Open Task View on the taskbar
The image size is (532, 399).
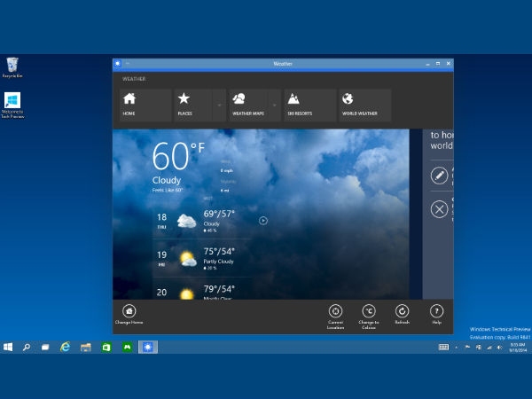[45, 347]
